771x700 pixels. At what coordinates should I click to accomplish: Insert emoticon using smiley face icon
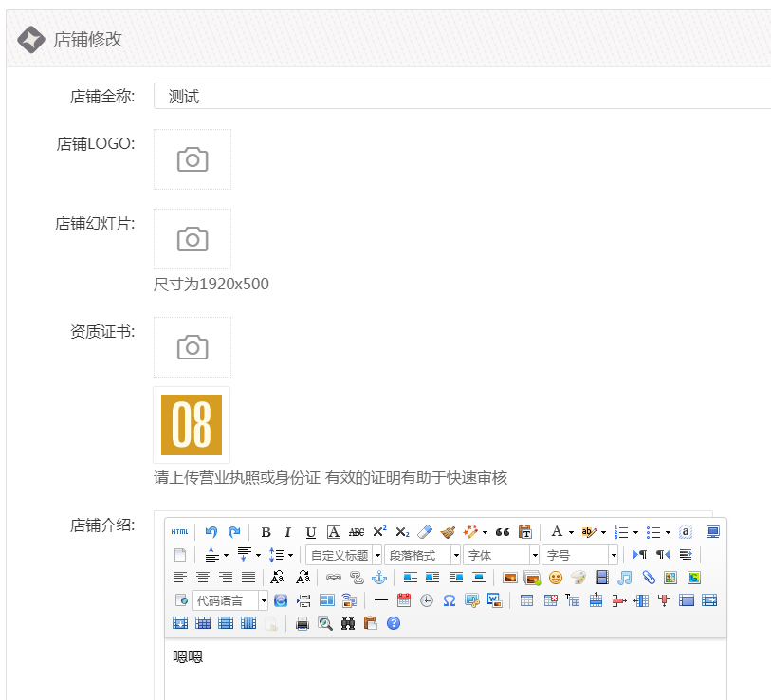(x=556, y=578)
